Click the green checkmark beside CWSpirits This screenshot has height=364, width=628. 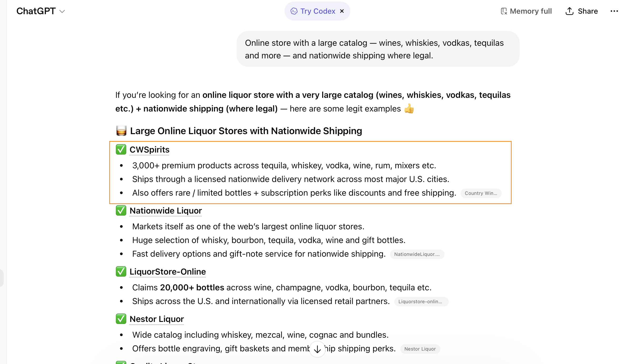(x=121, y=149)
